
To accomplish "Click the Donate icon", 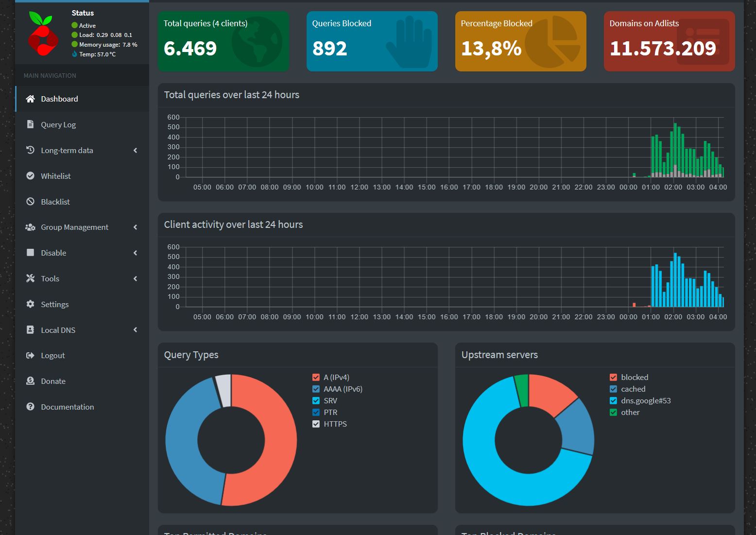I will tap(30, 380).
